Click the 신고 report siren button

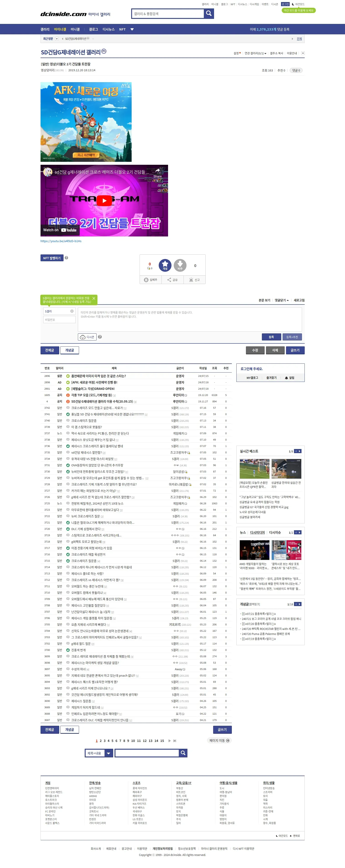[x=194, y=280]
